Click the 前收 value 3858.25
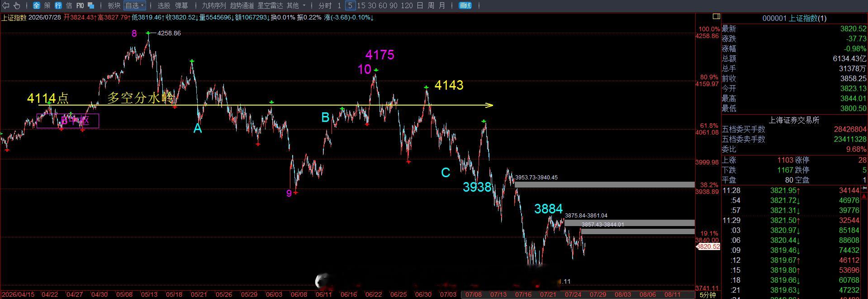The height and width of the screenshot is (299, 868). [x=853, y=78]
